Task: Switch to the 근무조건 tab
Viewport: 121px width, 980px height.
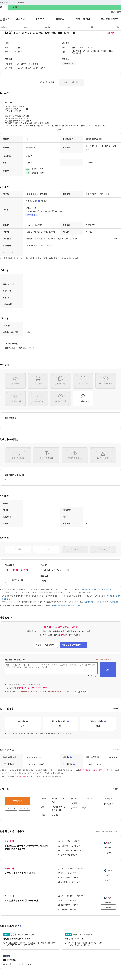Action: (x=26, y=27)
